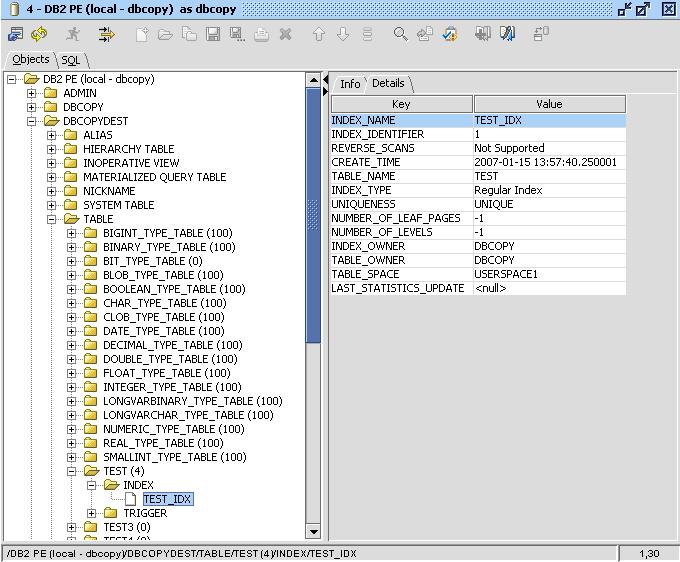Click the Save As floppy icon
This screenshot has width=680, height=562.
pos(237,34)
